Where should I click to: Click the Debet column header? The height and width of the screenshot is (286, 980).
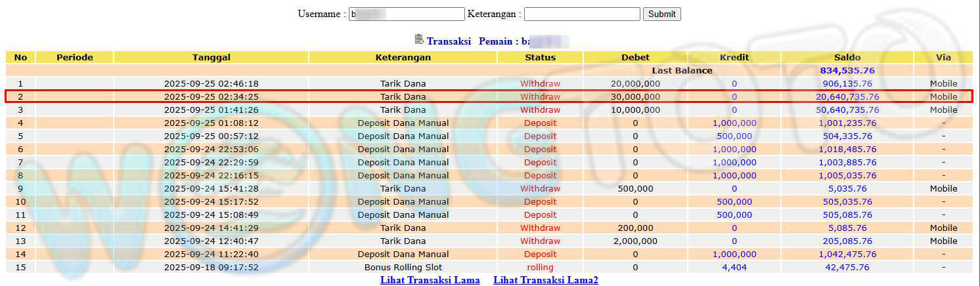635,57
